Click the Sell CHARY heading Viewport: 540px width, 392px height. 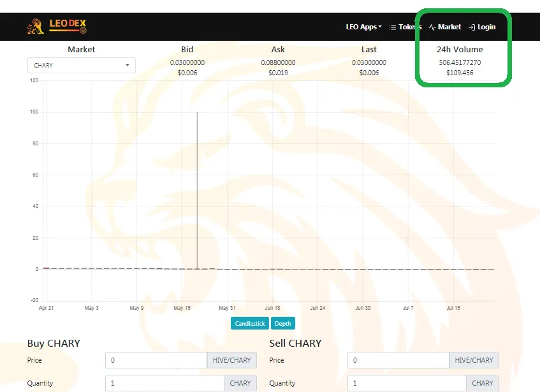click(295, 343)
